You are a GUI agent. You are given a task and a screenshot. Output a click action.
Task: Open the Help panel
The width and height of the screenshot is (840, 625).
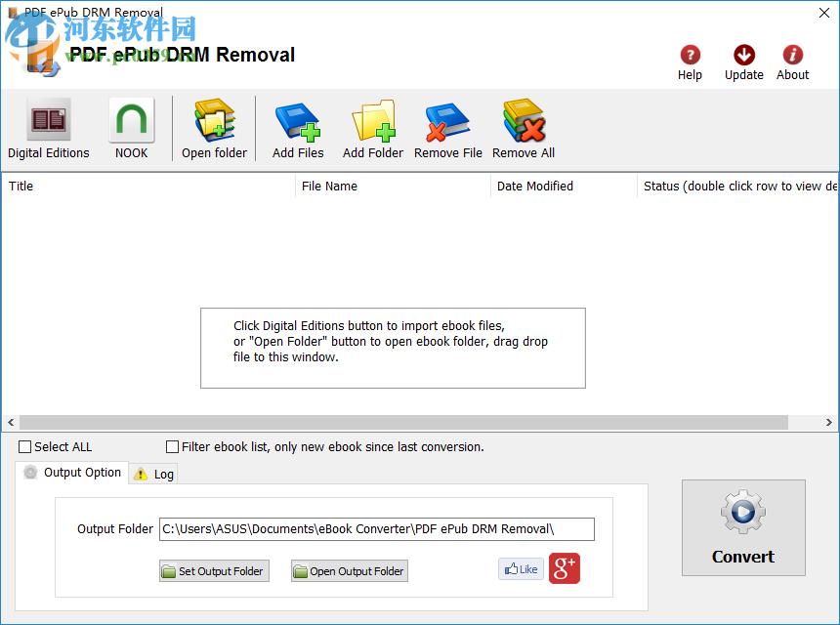point(690,61)
